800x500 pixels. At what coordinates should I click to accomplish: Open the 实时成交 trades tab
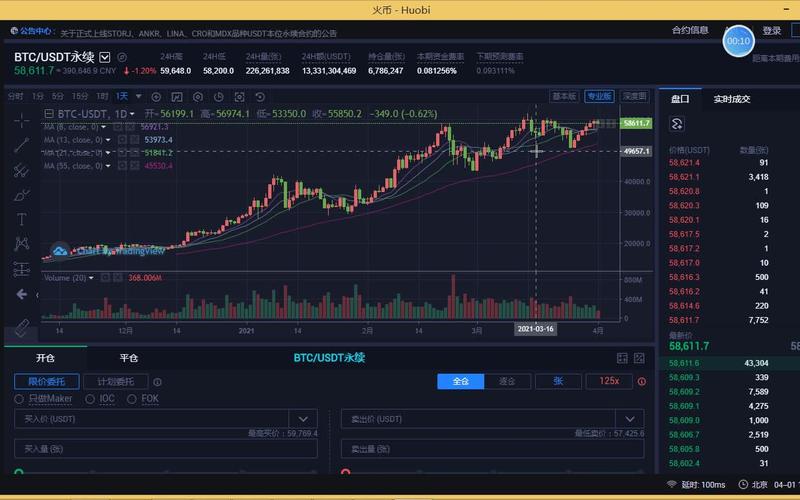(x=732, y=99)
